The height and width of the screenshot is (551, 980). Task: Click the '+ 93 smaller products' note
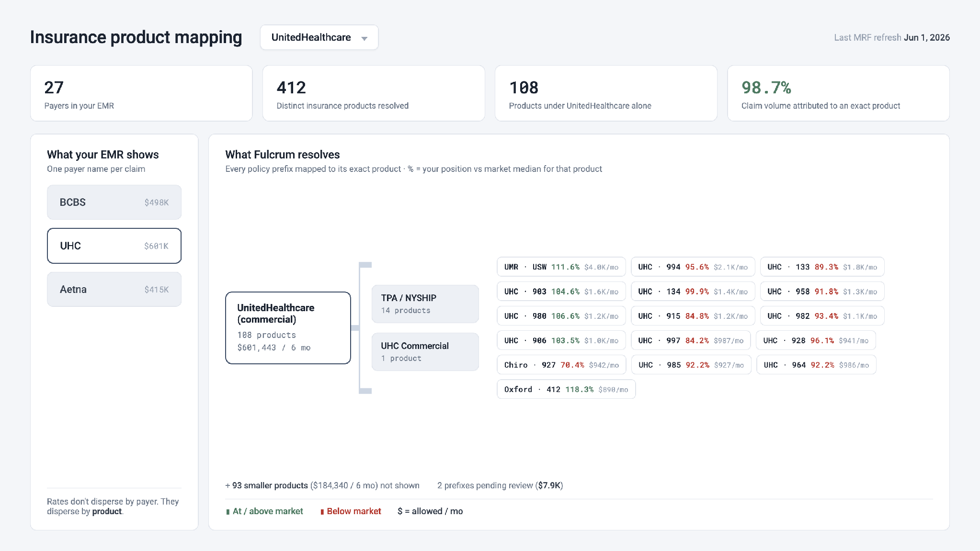(x=322, y=485)
